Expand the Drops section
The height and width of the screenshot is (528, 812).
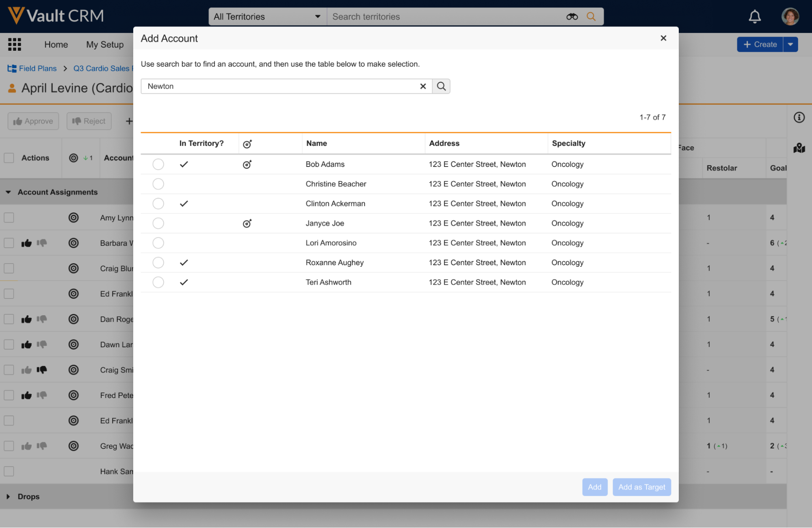[8, 496]
